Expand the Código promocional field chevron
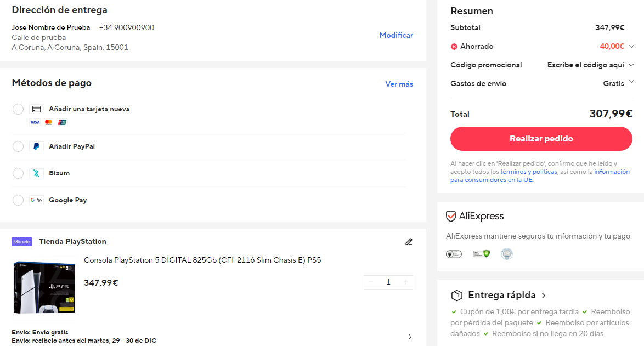The image size is (644, 346). 631,65
